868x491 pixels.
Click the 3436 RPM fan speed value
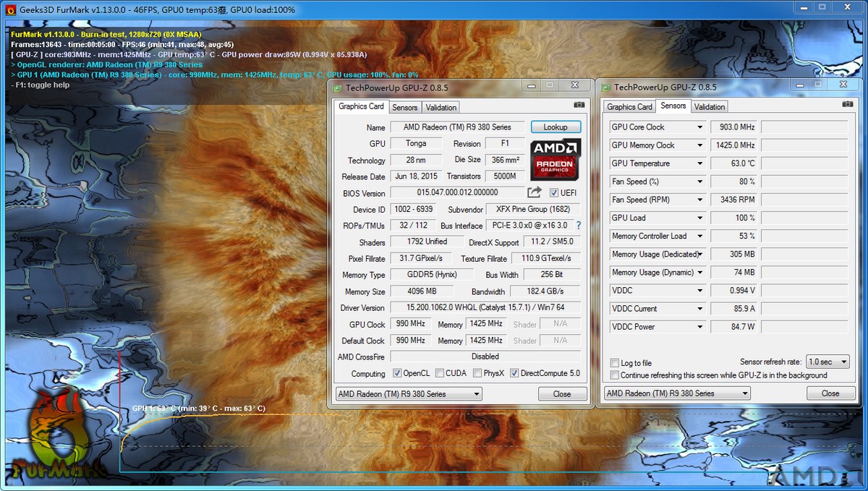click(733, 200)
